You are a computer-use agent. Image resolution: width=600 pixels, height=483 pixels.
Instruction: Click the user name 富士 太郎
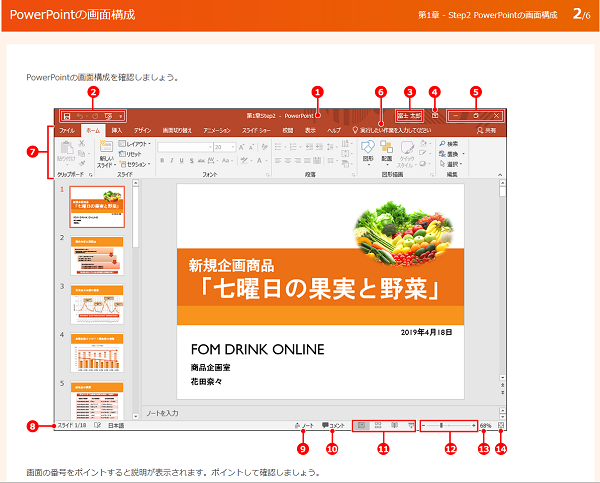[409, 116]
